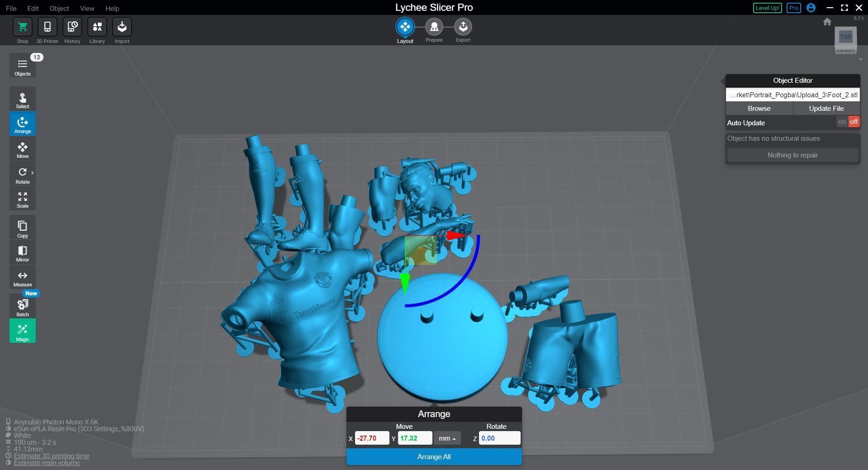This screenshot has width=868, height=470.
Task: Click the Nothing to repair button
Action: pyautogui.click(x=792, y=155)
